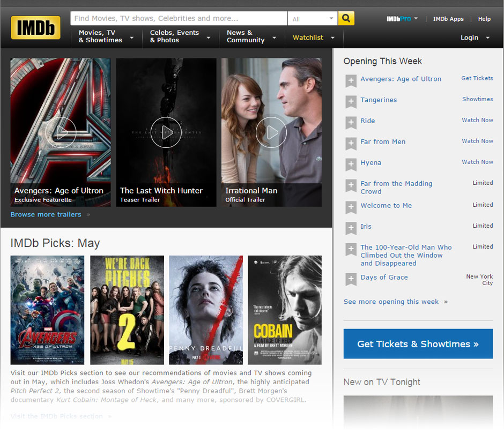Open the Far from the Madding Crowd link
Image resolution: width=504 pixels, height=434 pixels.
[x=396, y=188]
